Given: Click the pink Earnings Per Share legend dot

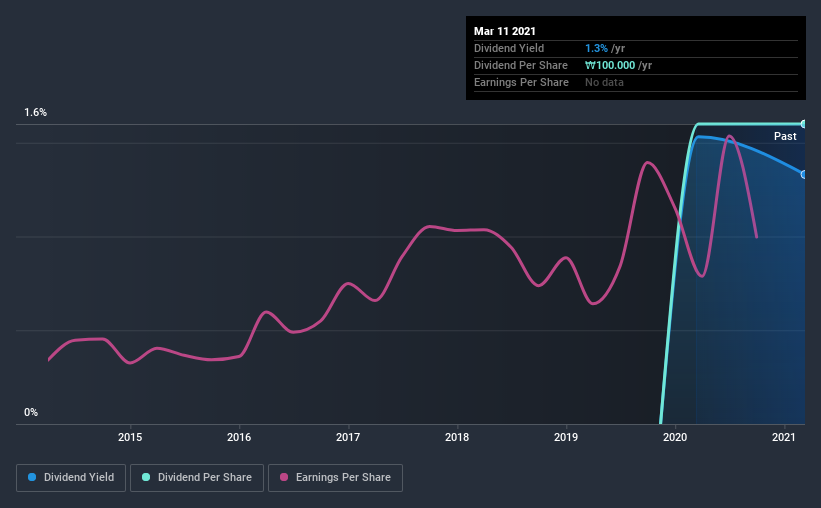Looking at the screenshot, I should point(283,478).
